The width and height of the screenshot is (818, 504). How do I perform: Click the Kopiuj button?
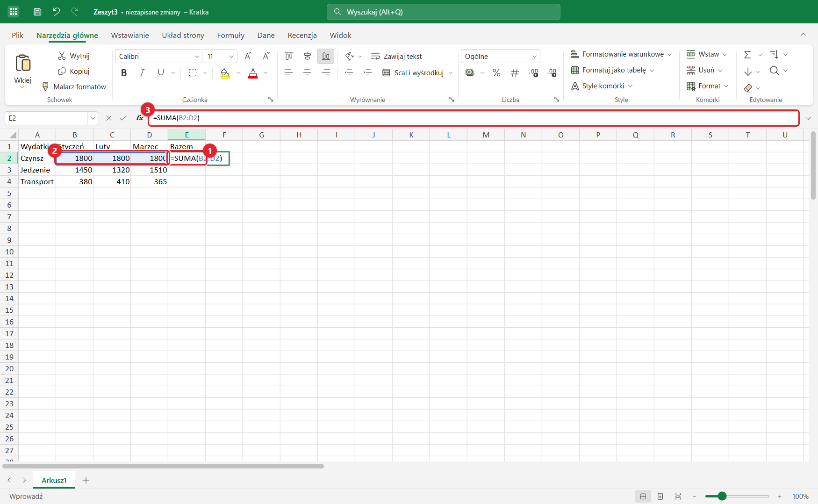(74, 71)
